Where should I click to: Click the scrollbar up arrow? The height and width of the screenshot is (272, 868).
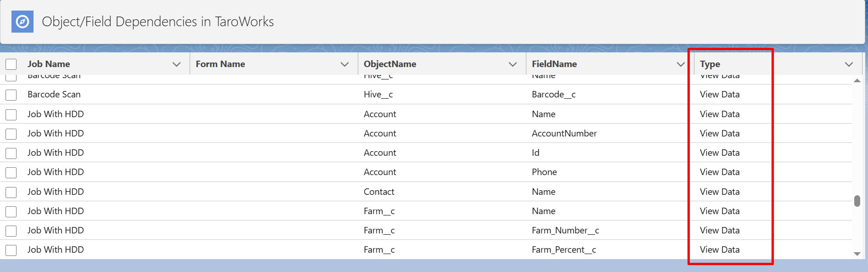point(857,80)
